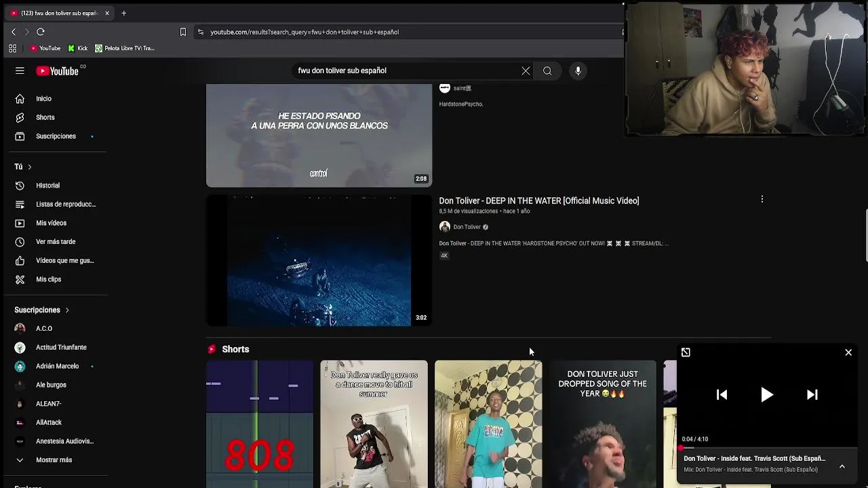Click the 4K badge under DEEP IN THE WATER
This screenshot has height=488, width=868.
tap(444, 256)
